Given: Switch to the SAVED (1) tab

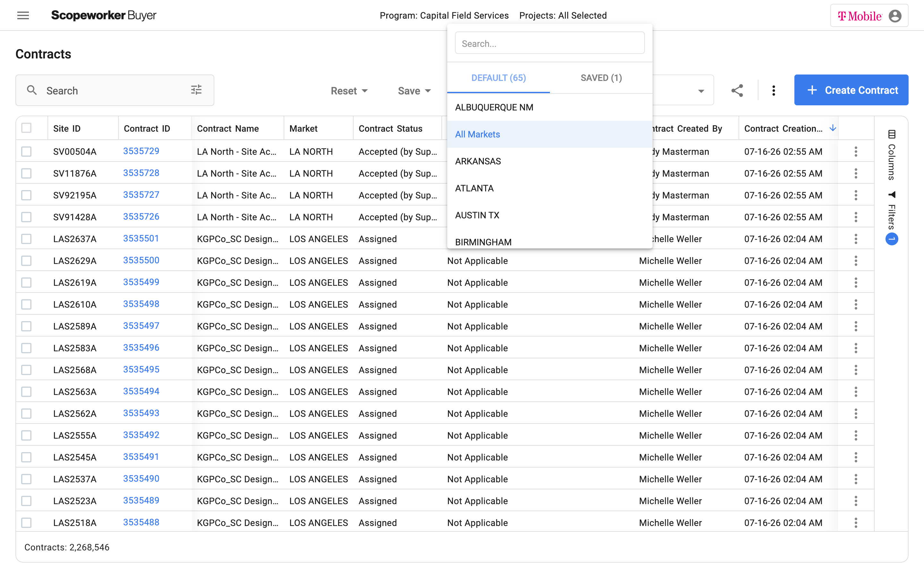Looking at the screenshot, I should (601, 78).
